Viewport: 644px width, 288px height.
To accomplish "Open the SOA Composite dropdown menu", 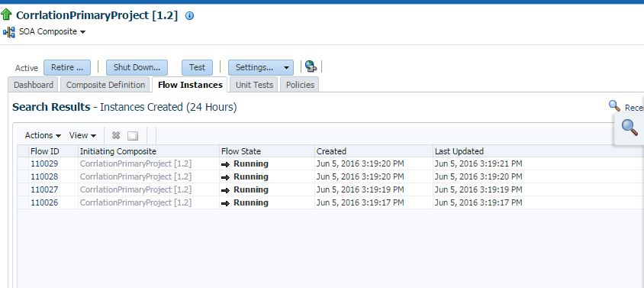I will click(x=52, y=31).
